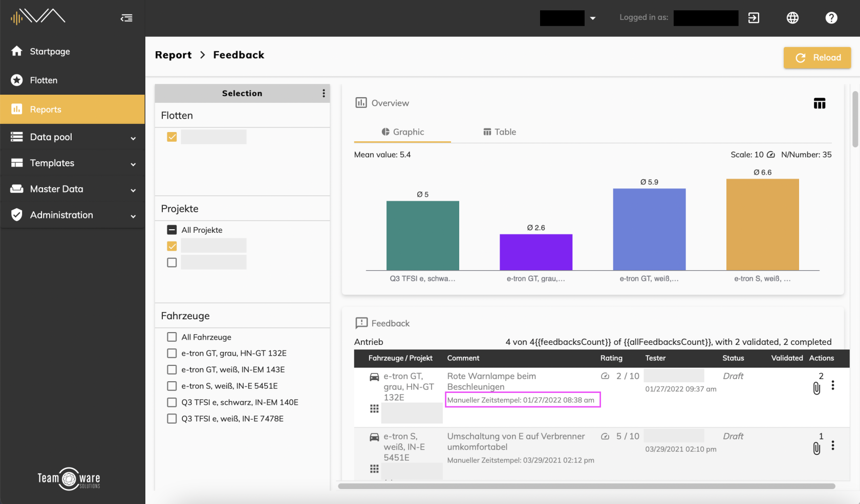
Task: Check e-tron S, weiß, IN-E 5451E
Action: 172,386
